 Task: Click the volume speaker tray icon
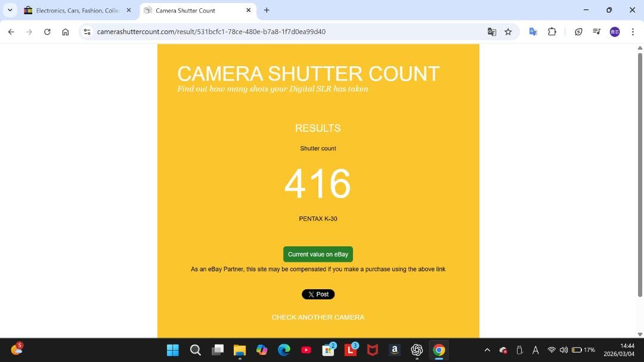(563, 350)
